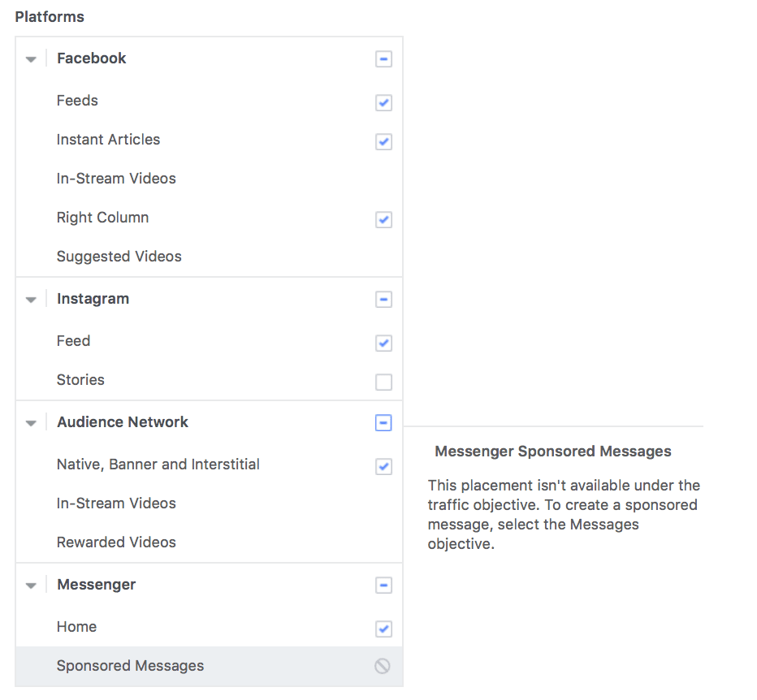757x700 pixels.
Task: Uncheck the Messenger Home placement
Action: coord(383,629)
